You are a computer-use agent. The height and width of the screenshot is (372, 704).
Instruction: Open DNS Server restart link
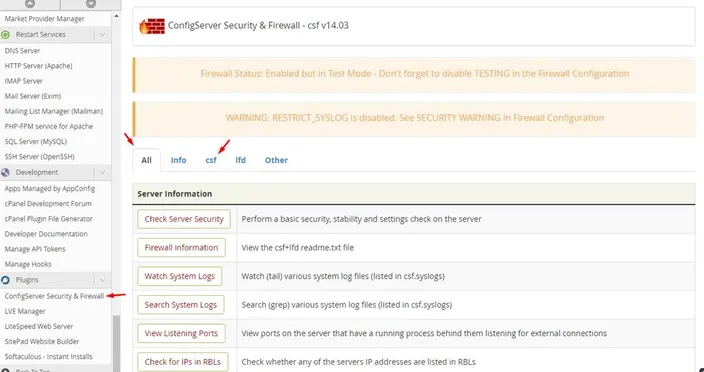pyautogui.click(x=22, y=51)
